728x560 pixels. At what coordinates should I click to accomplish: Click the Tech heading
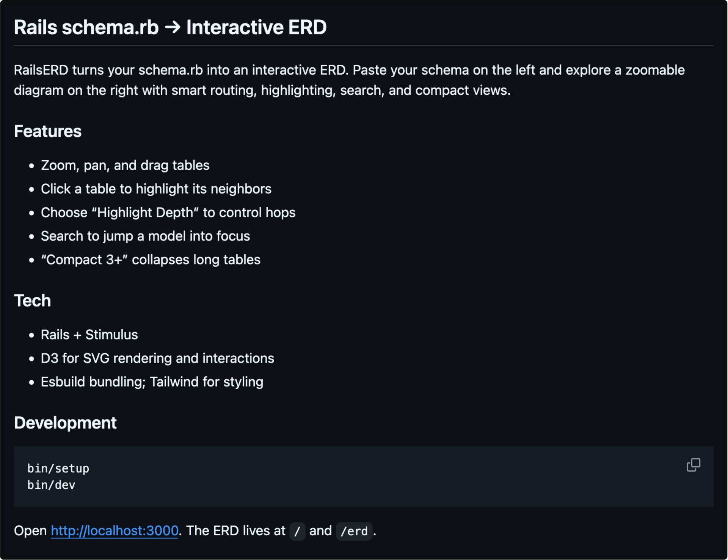pyautogui.click(x=33, y=301)
